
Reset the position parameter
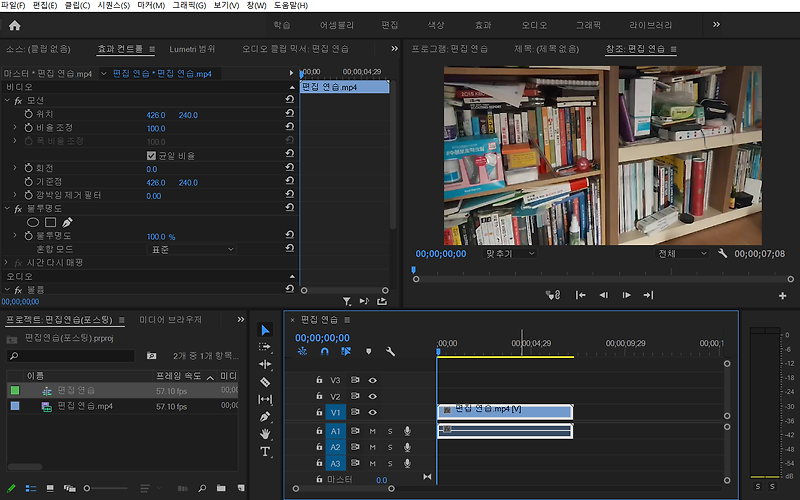[290, 113]
